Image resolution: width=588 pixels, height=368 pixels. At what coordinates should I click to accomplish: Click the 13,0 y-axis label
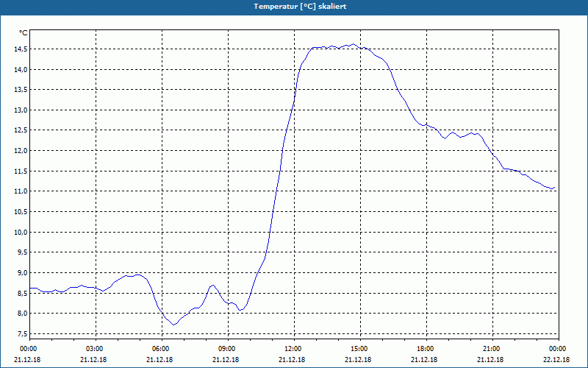pos(21,110)
